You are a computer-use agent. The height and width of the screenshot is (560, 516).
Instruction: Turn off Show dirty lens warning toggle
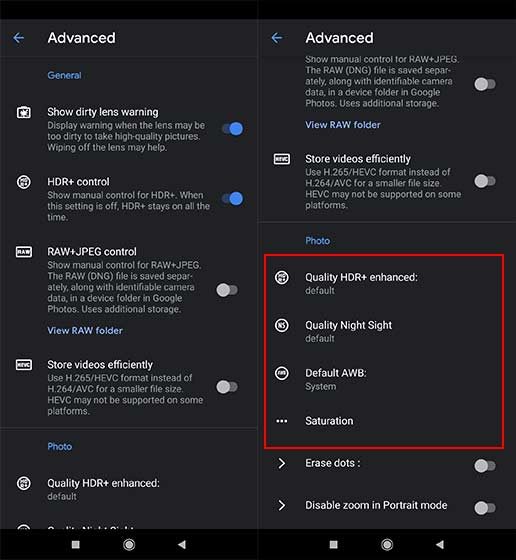tap(232, 129)
